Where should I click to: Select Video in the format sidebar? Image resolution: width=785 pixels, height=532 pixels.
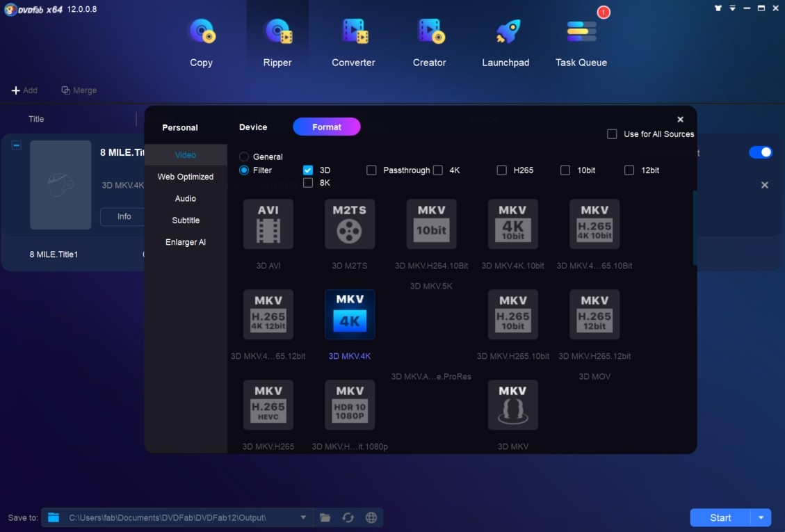pos(185,155)
